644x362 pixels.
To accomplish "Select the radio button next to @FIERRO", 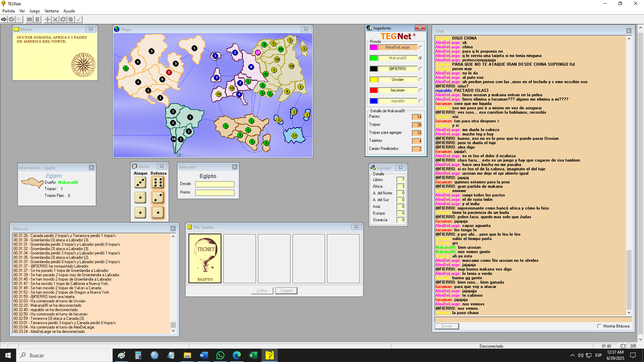I will pyautogui.click(x=420, y=69).
